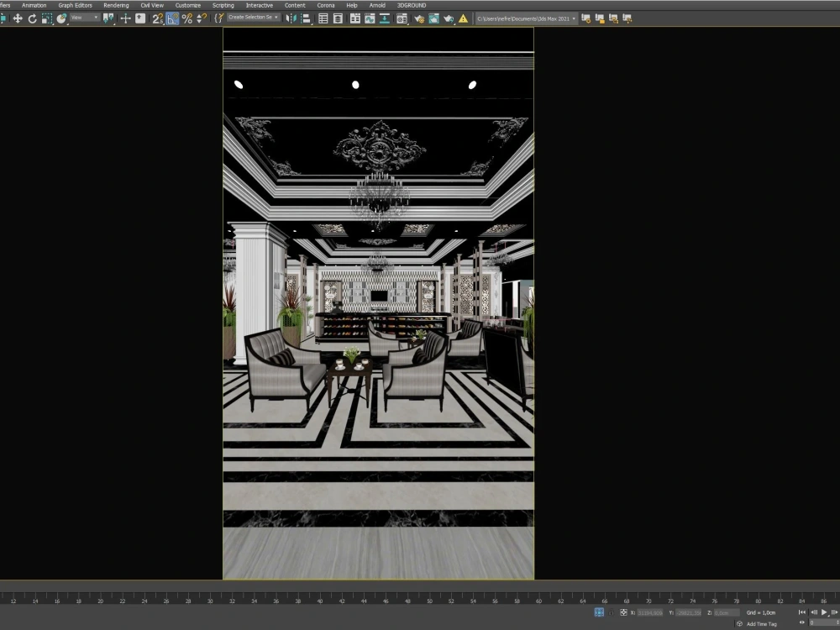Click Edit Named Selection Sets icon
The image size is (840, 630).
[218, 18]
